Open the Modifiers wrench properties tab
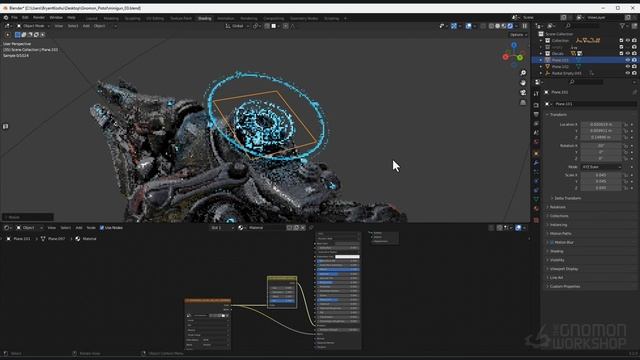Viewport: 640px width, 360px height. (x=536, y=163)
